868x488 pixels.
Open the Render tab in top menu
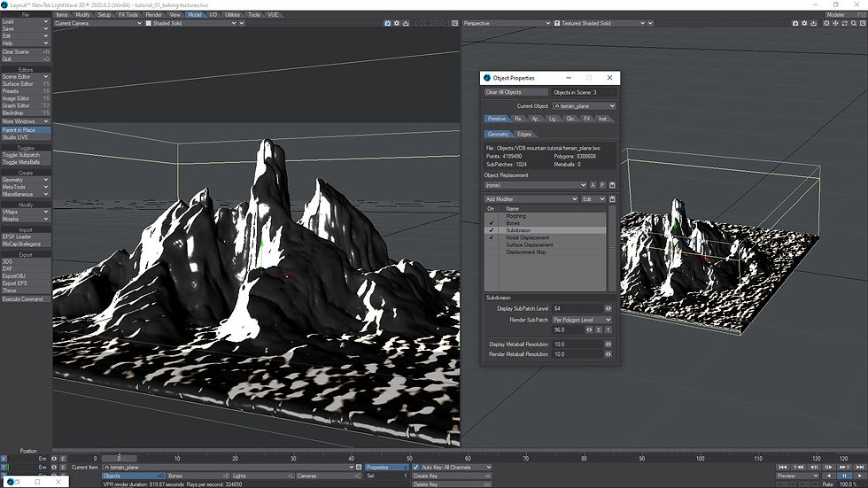[153, 15]
